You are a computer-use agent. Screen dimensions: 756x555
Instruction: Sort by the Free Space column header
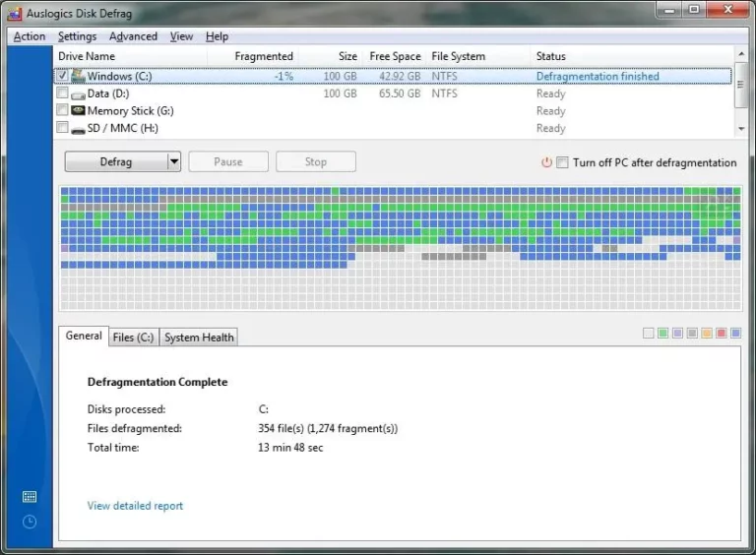click(x=395, y=56)
